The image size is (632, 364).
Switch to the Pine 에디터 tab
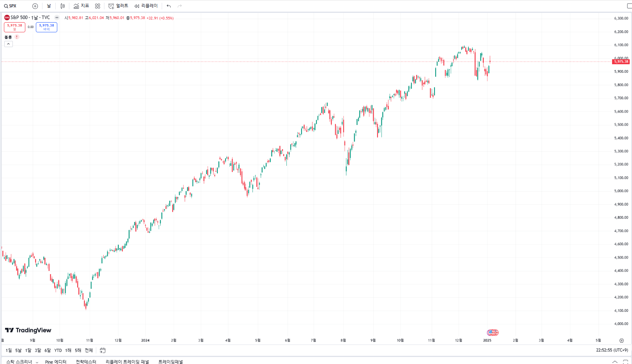[56, 362]
